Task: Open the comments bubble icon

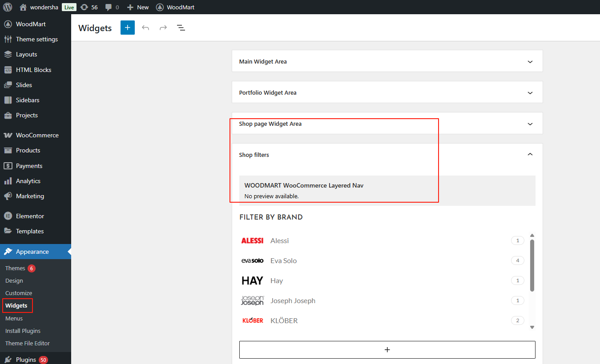Action: (112, 7)
